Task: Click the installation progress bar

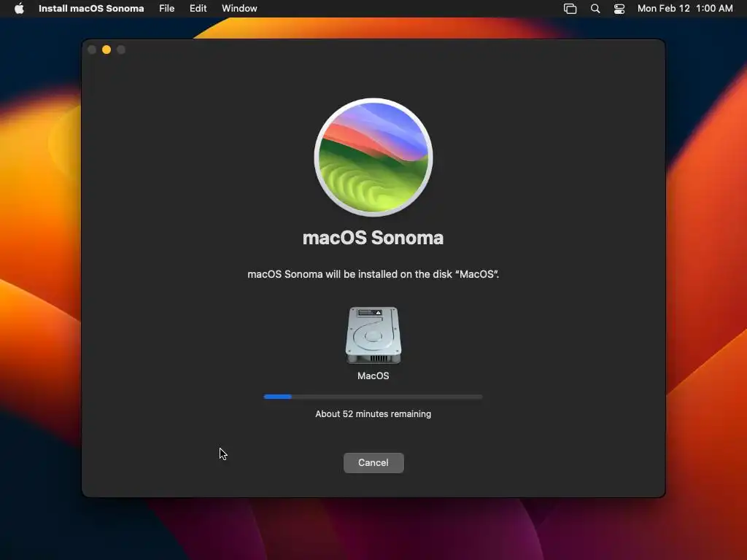Action: (373, 397)
